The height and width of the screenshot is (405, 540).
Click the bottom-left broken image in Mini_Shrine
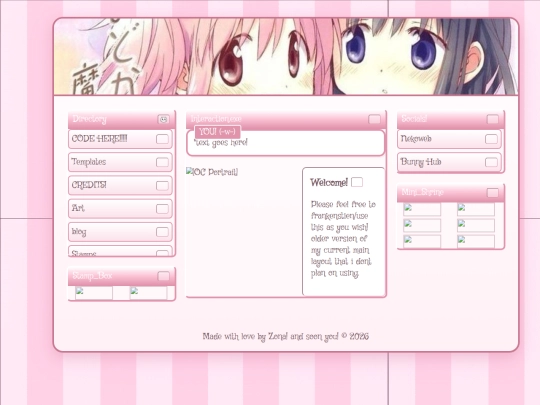click(x=422, y=241)
